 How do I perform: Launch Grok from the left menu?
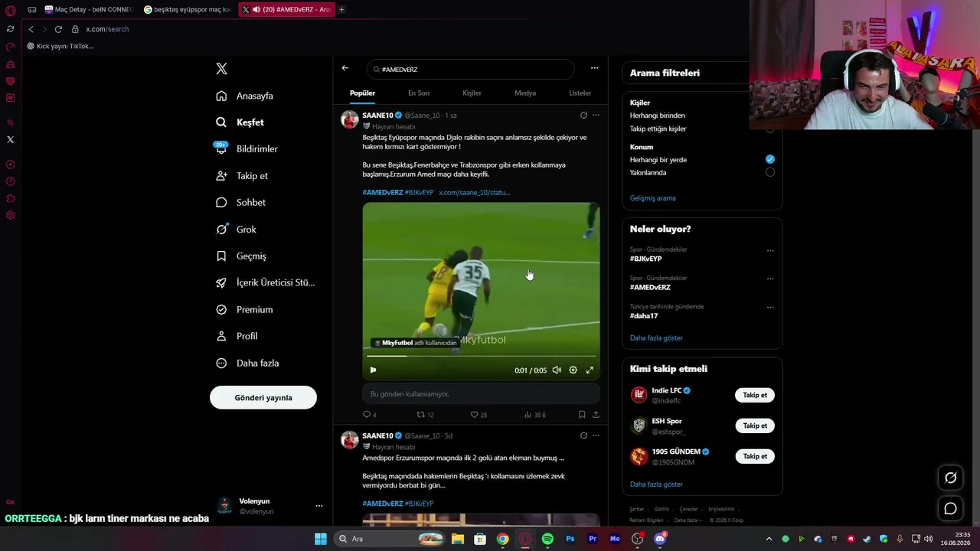tap(236, 230)
